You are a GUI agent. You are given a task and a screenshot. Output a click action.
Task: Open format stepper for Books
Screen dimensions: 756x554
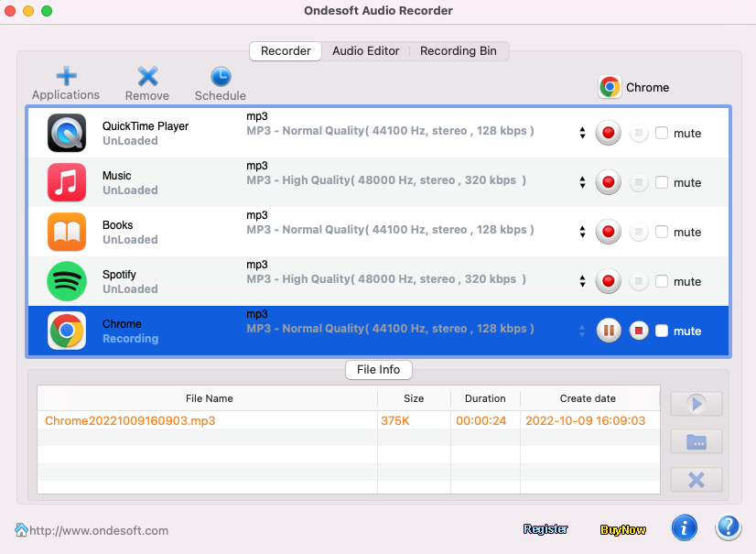(582, 232)
